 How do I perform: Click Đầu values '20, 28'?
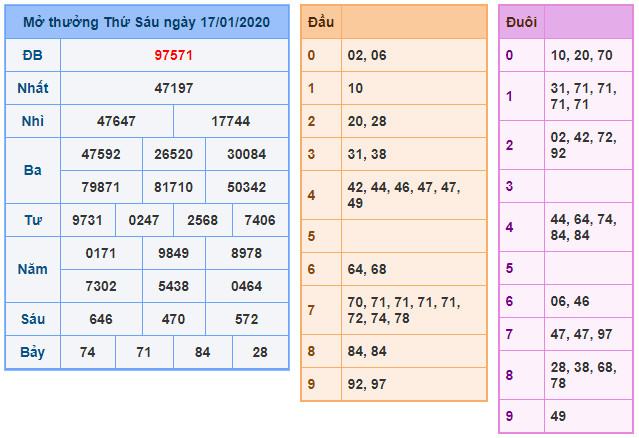[x=367, y=121]
